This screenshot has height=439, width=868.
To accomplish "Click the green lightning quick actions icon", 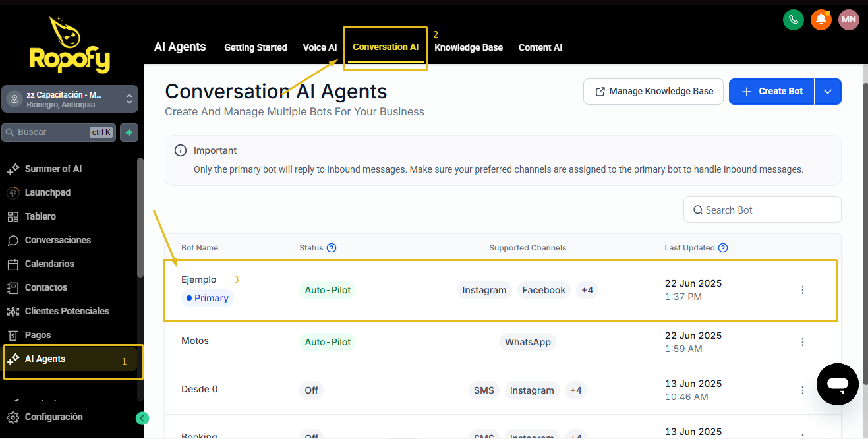I will pos(129,132).
